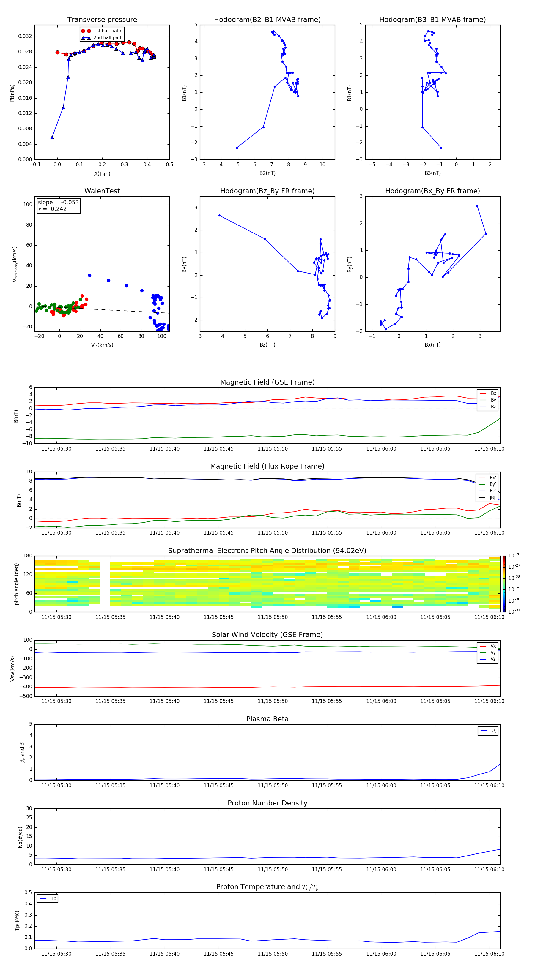This screenshot has height=980, width=535.
Task: Click '11/15 06:00' tick under solar wind velocity
Action: click(381, 701)
